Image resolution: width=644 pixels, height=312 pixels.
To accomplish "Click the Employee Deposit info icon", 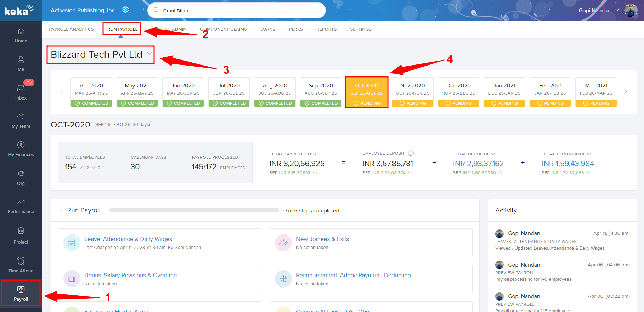I will point(411,153).
